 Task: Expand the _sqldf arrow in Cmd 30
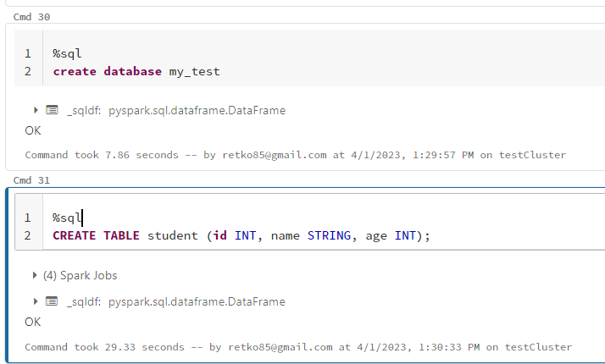(x=36, y=110)
